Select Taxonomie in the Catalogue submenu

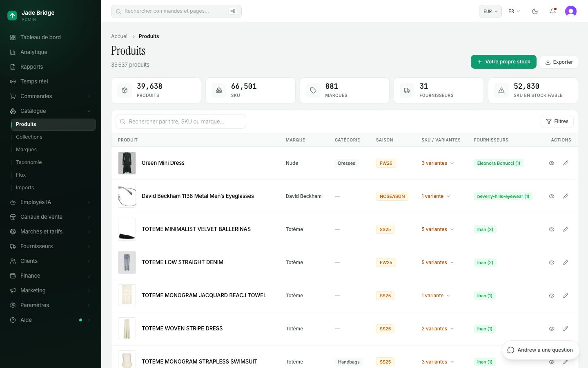coord(53,162)
